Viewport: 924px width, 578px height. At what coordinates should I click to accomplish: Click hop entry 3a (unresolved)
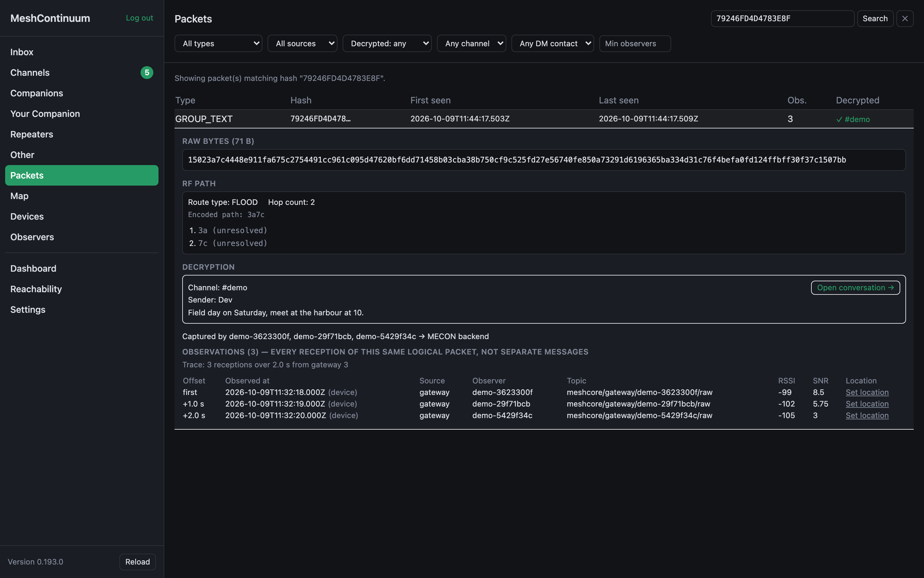click(x=233, y=230)
